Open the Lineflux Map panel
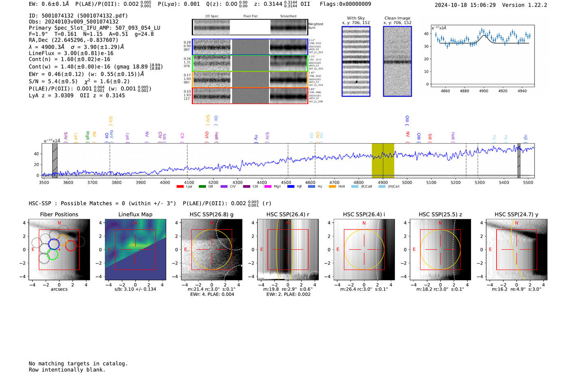576x392 pixels. (135, 250)
